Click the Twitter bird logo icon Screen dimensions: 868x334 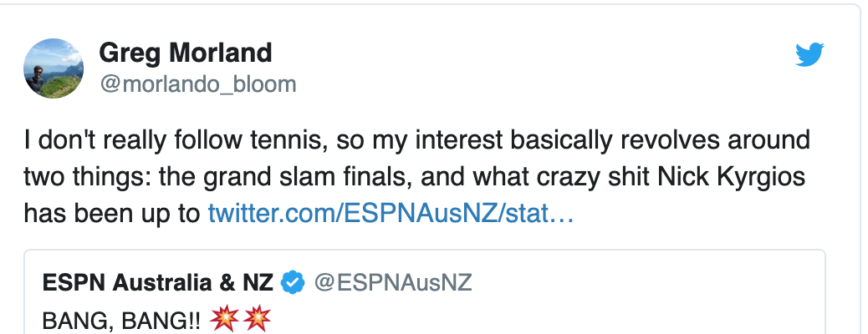tap(809, 56)
